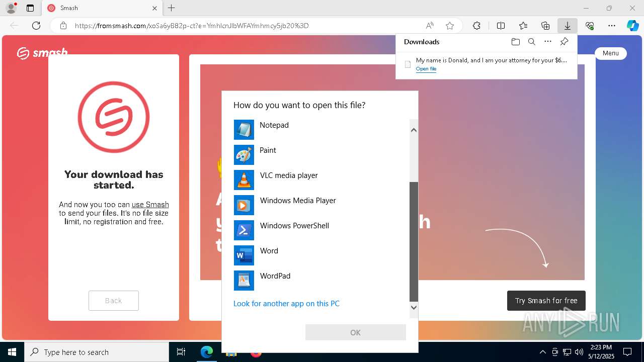644x362 pixels.
Task: Click the app list scrollbar thumb
Action: [414, 241]
